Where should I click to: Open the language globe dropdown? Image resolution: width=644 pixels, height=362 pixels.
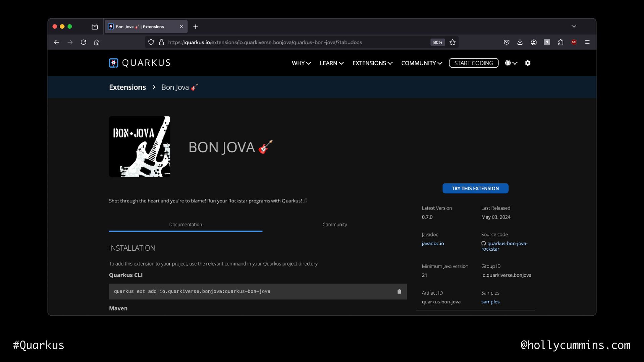[x=511, y=63]
